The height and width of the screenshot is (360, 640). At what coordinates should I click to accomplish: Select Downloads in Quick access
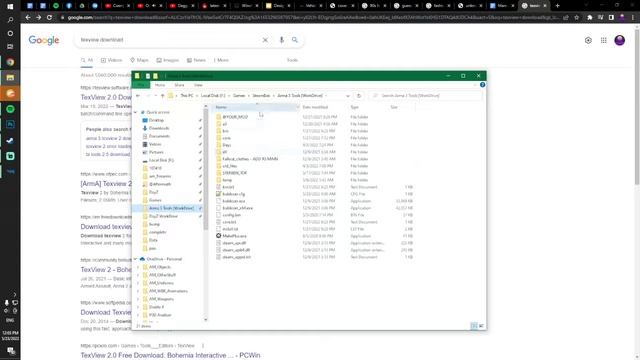[x=159, y=128]
